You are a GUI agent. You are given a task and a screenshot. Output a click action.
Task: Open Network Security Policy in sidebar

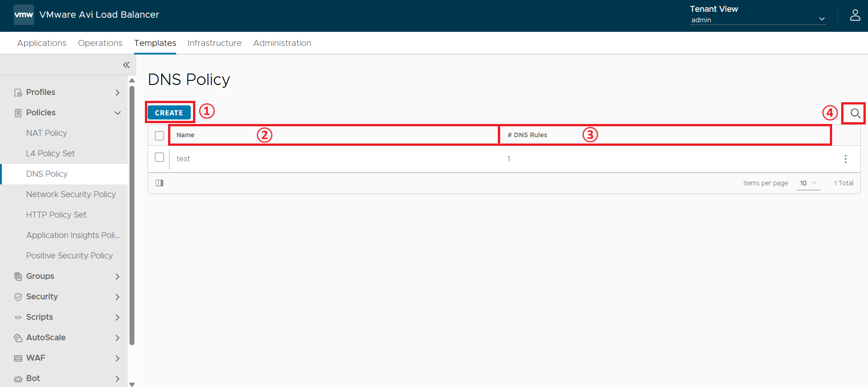click(x=71, y=194)
